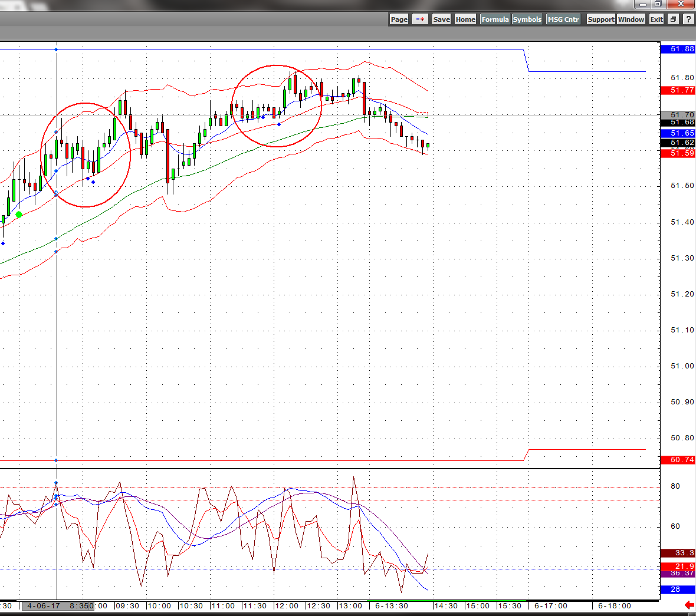Click the 10:00 time axis label
696x616 pixels.
159,606
